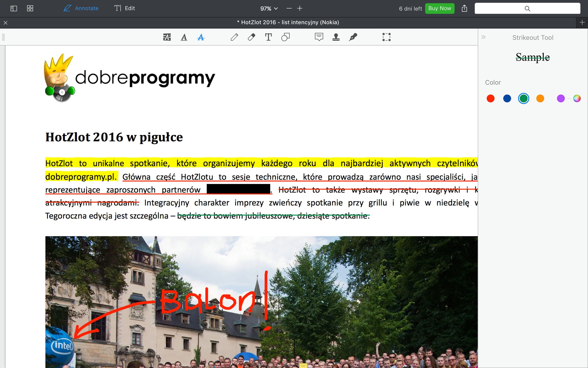588x368 pixels.
Task: Activate the selection rectangle tool
Action: click(386, 37)
